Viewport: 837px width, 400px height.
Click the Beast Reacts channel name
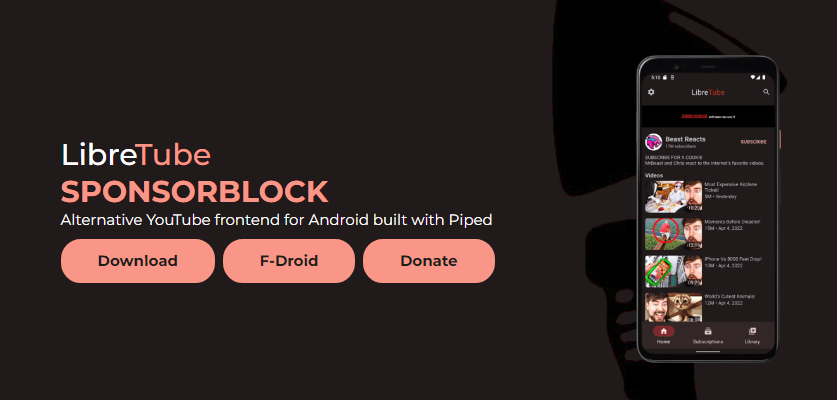pyautogui.click(x=685, y=139)
